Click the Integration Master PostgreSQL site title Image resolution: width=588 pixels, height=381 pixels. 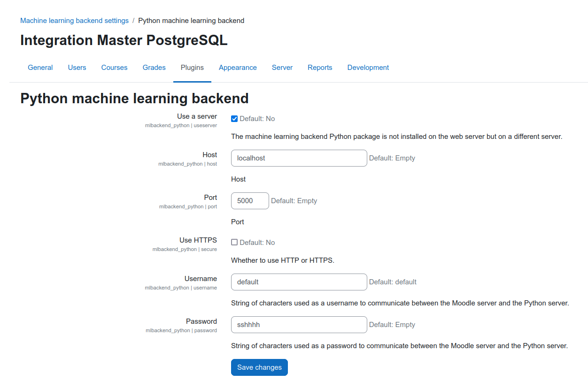pyautogui.click(x=124, y=40)
